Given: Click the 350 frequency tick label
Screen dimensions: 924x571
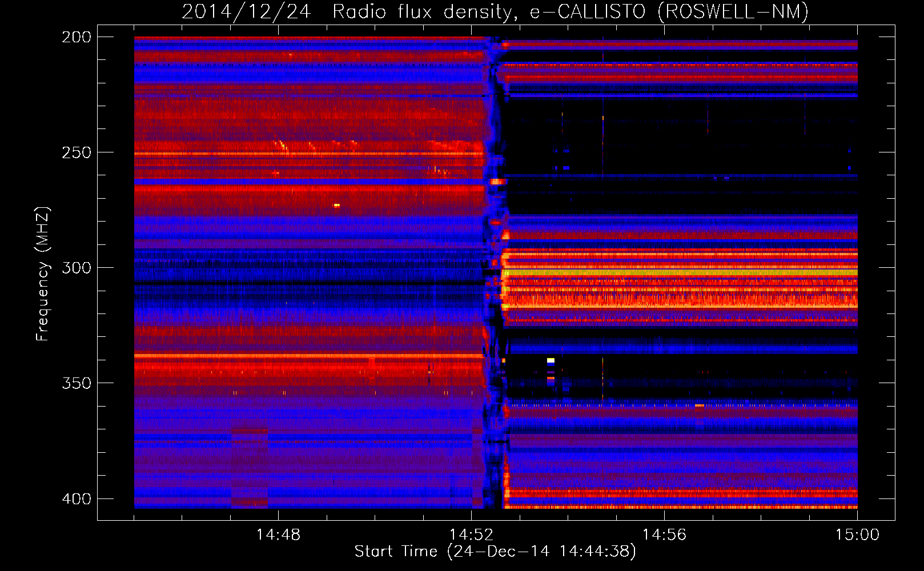Looking at the screenshot, I should 77,383.
